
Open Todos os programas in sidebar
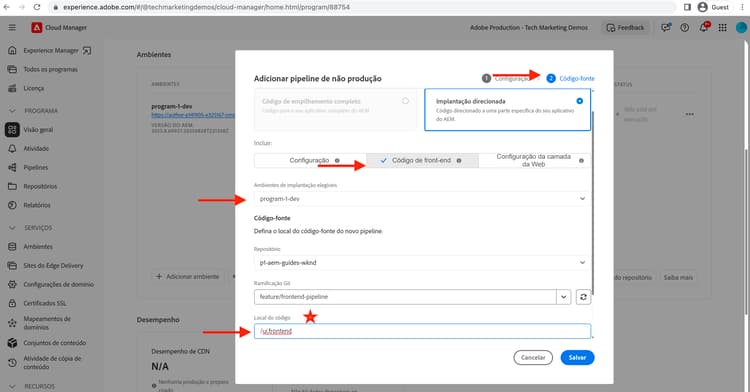click(50, 69)
